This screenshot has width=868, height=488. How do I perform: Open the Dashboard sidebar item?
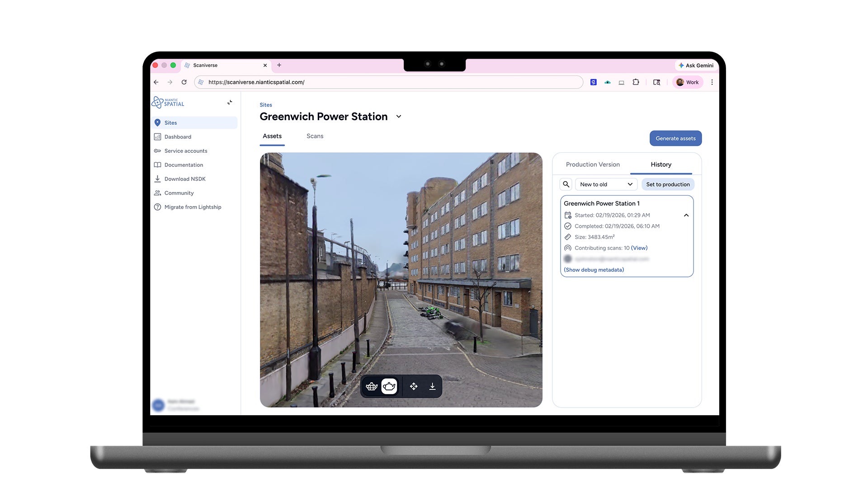(177, 137)
